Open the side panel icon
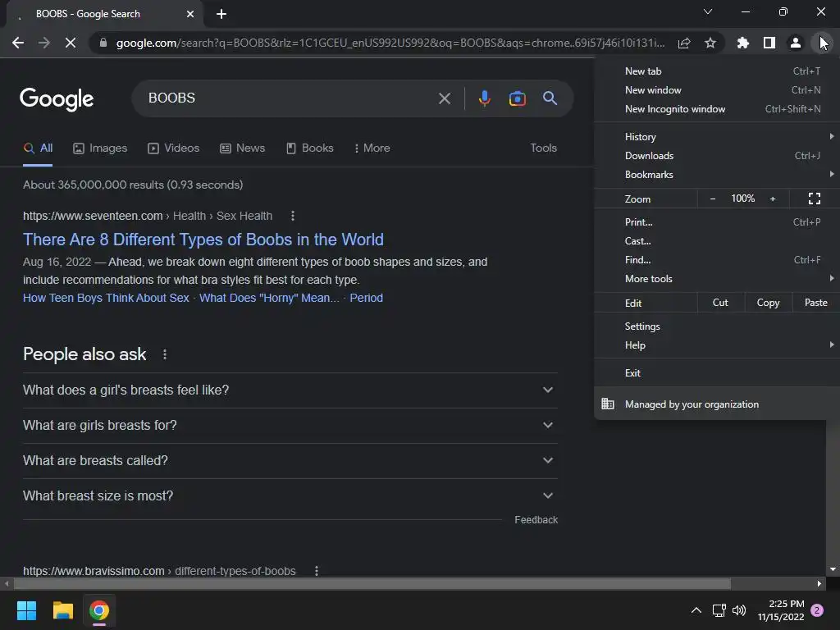This screenshot has width=840, height=630. tap(769, 43)
